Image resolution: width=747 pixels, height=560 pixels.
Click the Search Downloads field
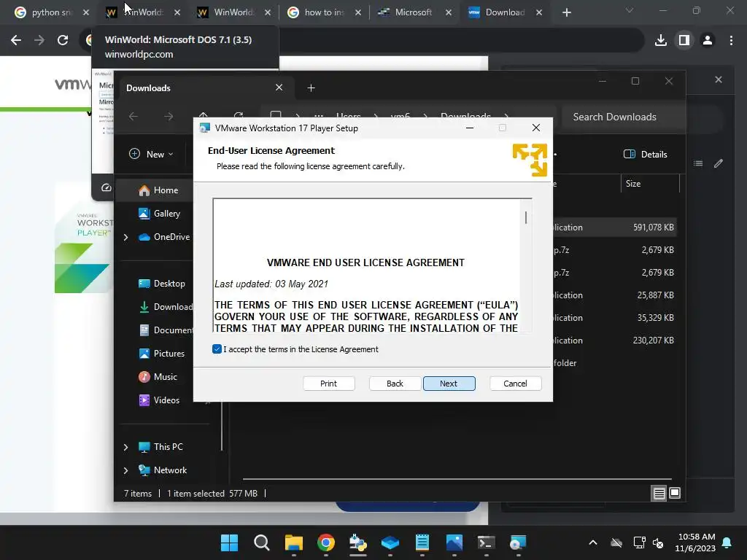pos(622,117)
